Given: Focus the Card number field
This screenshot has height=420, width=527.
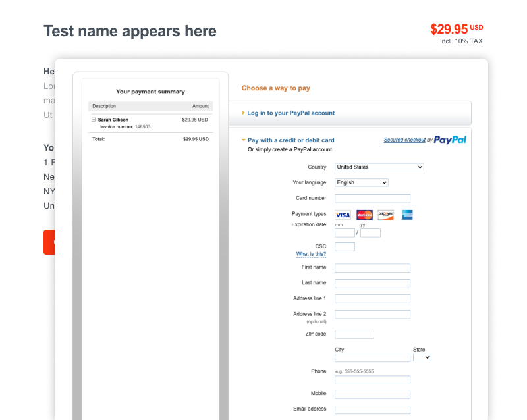Looking at the screenshot, I should (x=372, y=198).
